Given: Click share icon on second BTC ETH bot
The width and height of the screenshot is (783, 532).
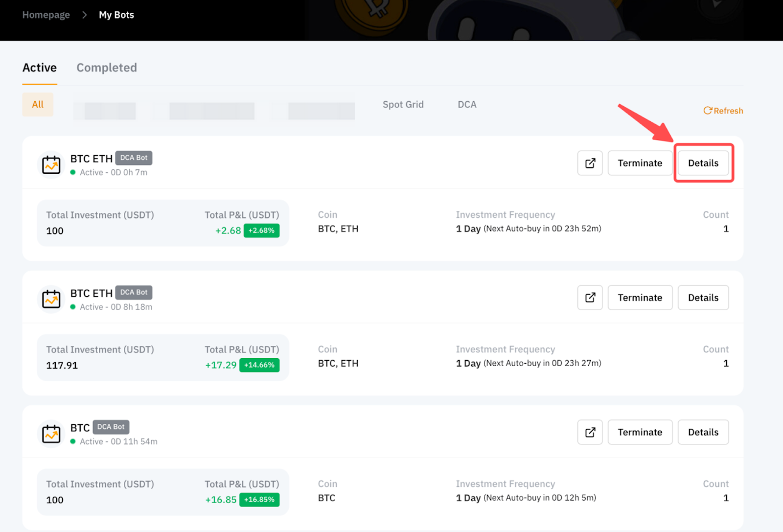Looking at the screenshot, I should 590,298.
